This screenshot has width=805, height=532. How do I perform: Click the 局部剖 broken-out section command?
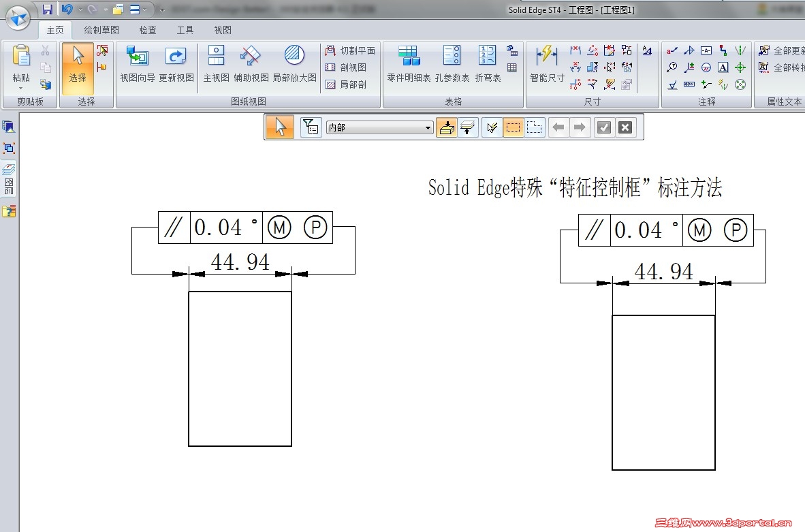[346, 84]
